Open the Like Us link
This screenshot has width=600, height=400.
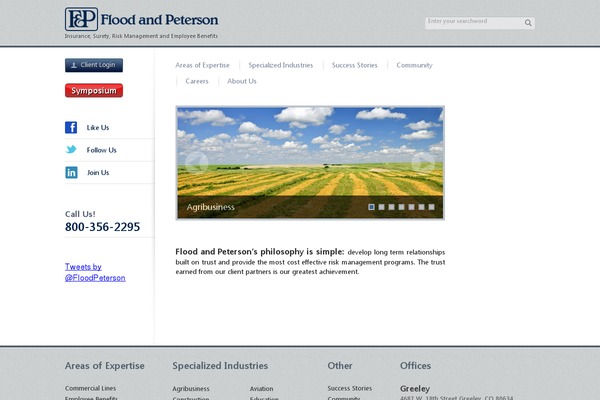98,127
